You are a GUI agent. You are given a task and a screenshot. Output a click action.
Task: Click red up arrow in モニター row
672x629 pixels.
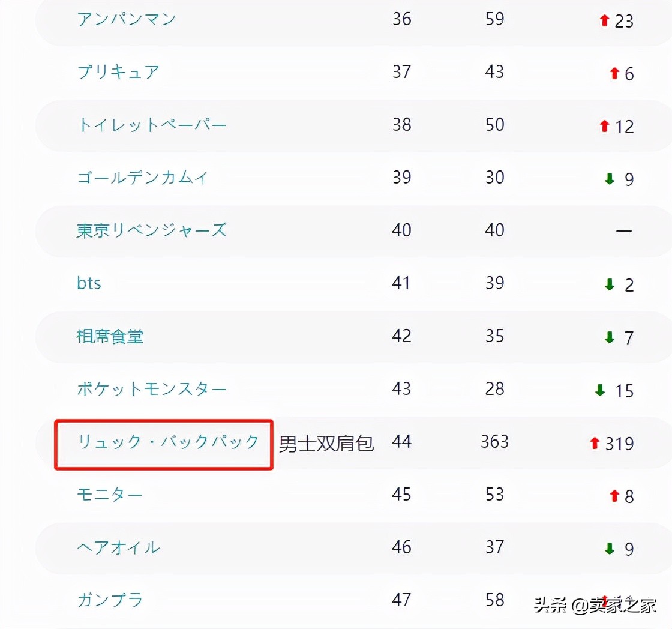point(614,496)
